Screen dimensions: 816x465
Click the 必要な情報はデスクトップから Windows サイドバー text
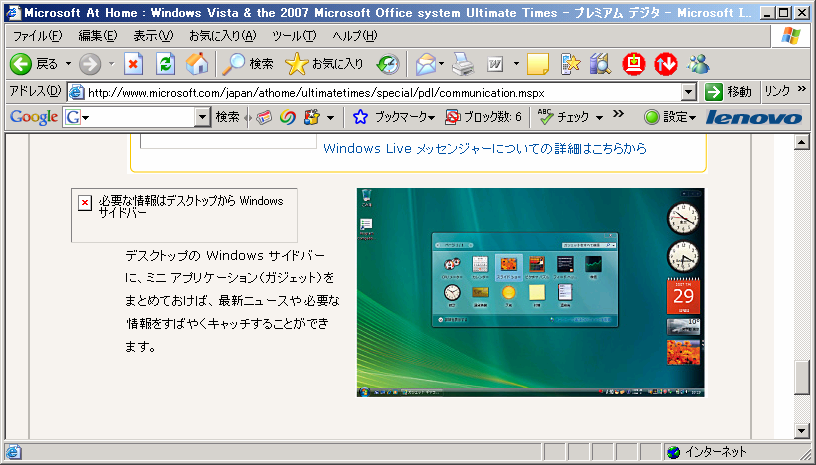tap(190, 206)
